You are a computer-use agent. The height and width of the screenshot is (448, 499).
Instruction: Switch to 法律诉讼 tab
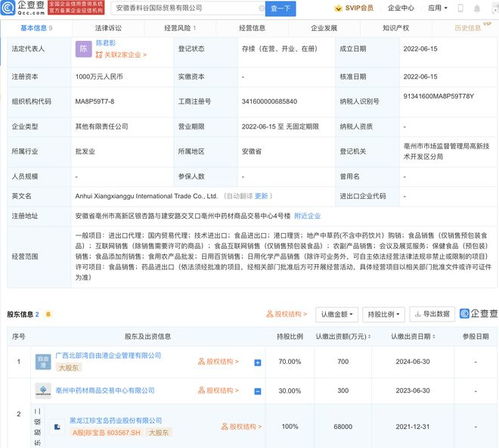(108, 28)
